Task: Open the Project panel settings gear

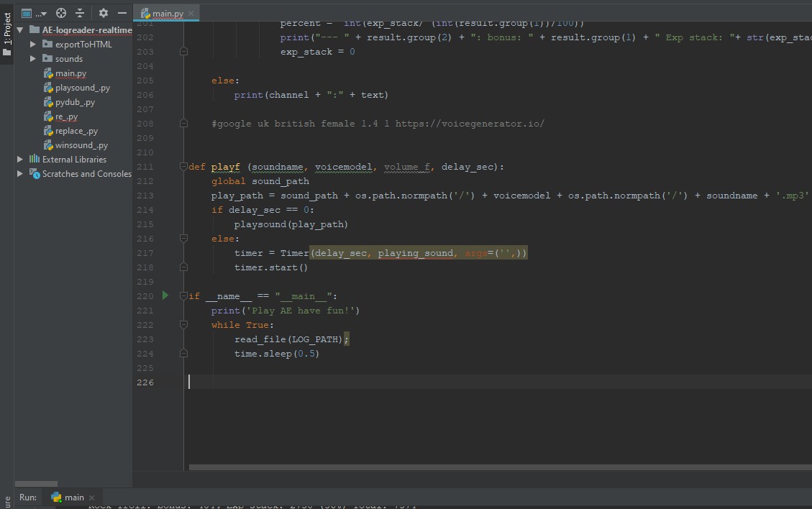Action: [104, 13]
